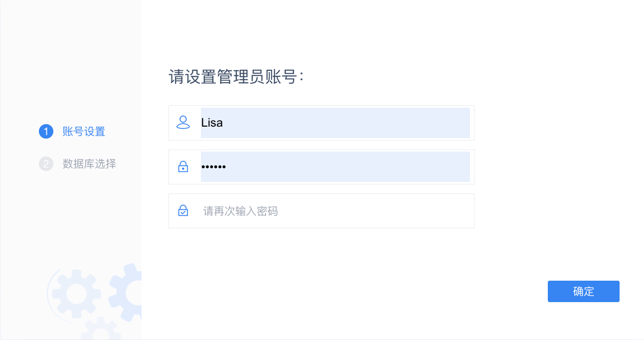Click the lock icon beside the password field
The width and height of the screenshot is (644, 340).
coord(183,167)
